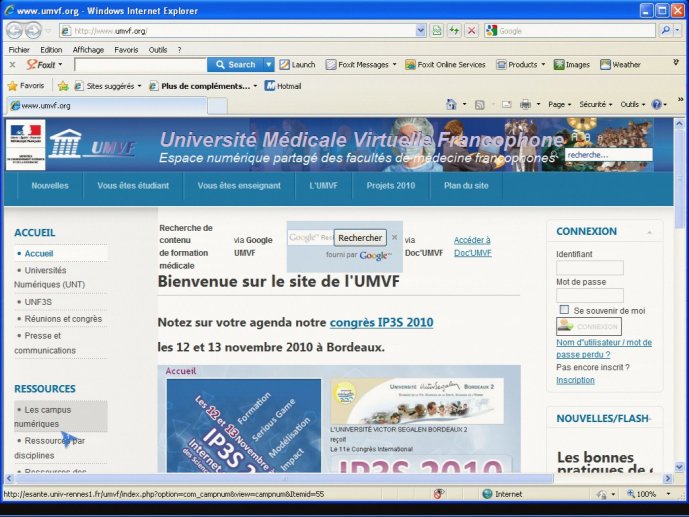Screen dimensions: 689x517
Task: Click the magnifier search icon in Google box
Action: pyautogui.click(x=666, y=31)
